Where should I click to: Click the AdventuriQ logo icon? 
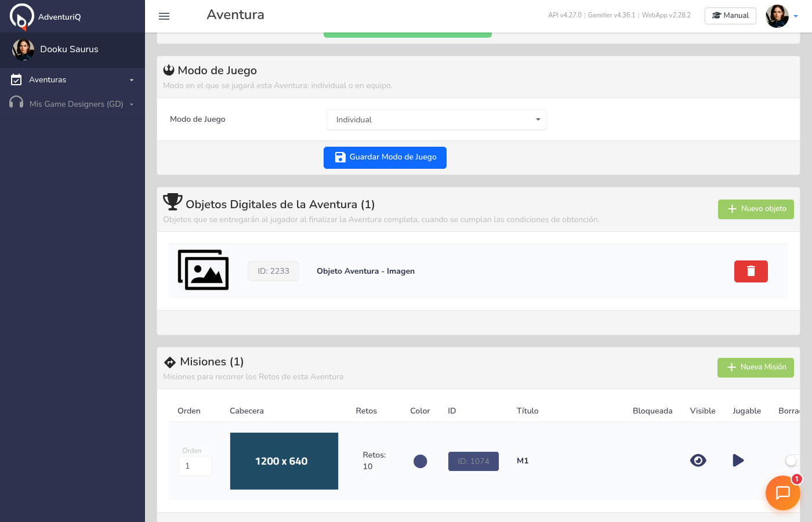[x=21, y=16]
